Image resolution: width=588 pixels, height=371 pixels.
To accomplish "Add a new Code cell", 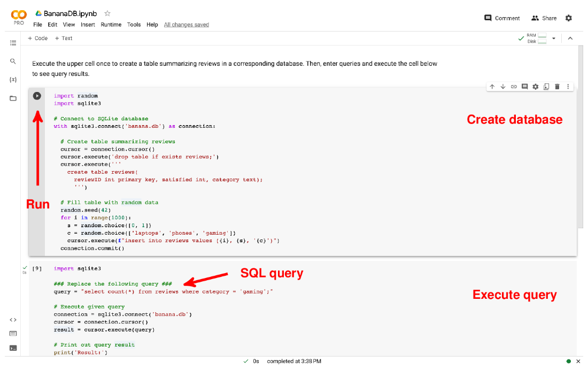I will pyautogui.click(x=38, y=38).
